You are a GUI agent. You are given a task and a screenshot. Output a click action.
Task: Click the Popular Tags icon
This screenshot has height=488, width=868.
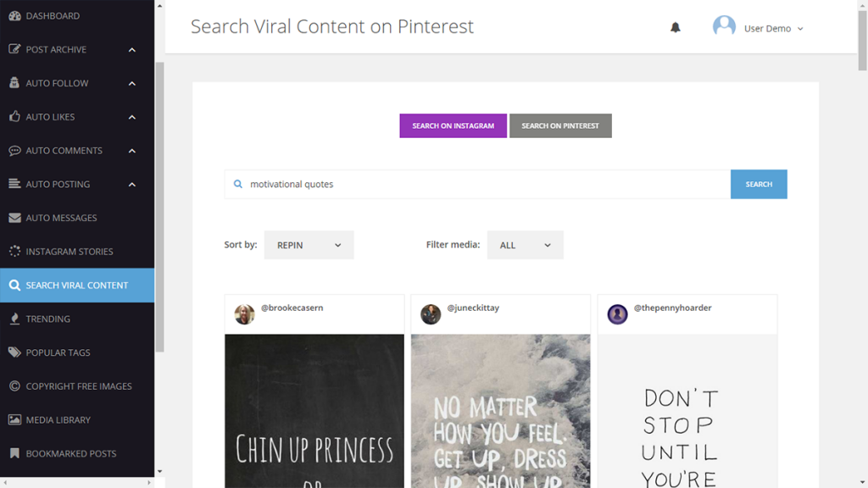click(14, 352)
